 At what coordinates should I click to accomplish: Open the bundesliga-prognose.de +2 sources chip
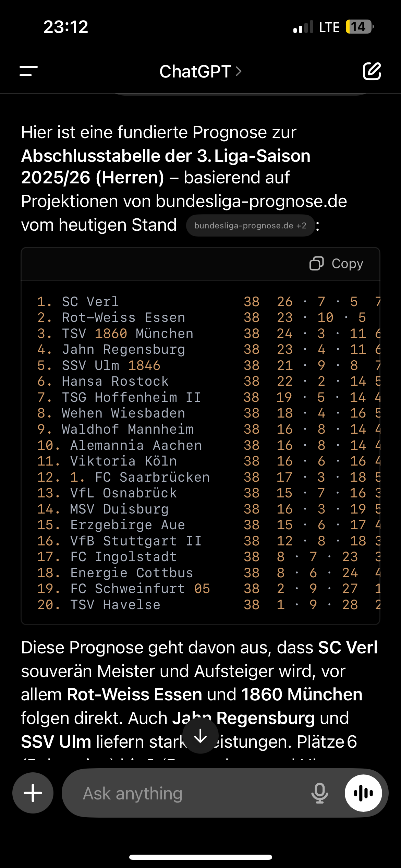(250, 226)
